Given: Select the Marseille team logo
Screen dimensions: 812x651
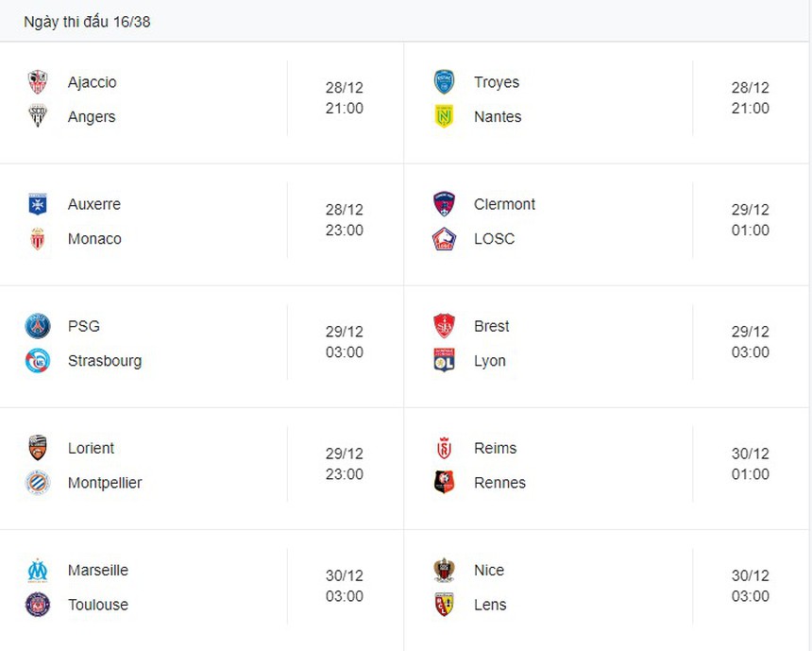Looking at the screenshot, I should pyautogui.click(x=38, y=571).
